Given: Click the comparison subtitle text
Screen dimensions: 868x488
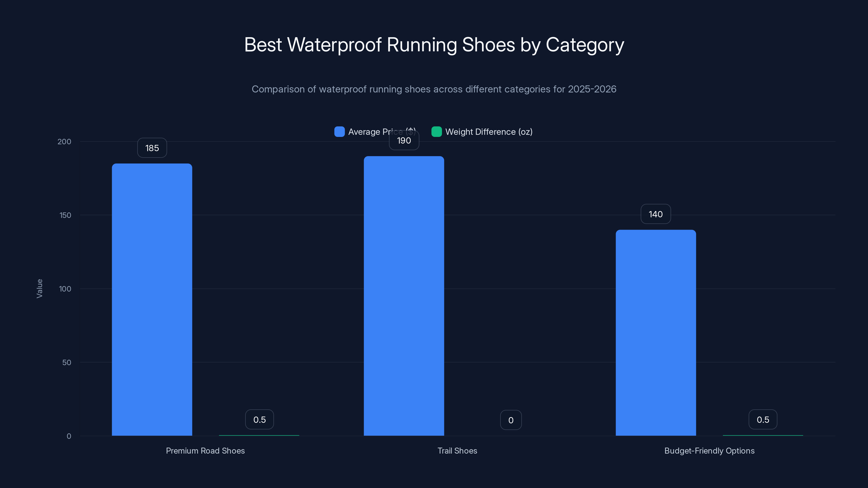Looking at the screenshot, I should pos(434,89).
